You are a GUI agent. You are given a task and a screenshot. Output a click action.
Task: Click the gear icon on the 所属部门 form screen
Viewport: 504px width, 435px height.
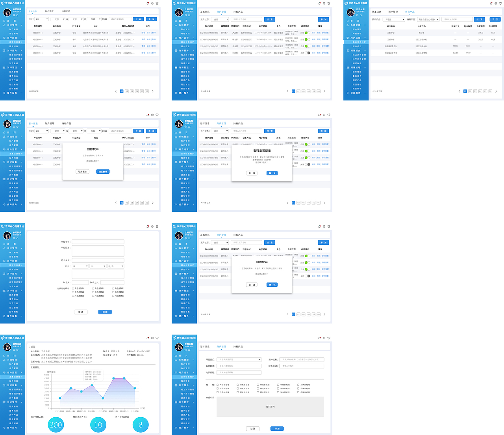[324, 338]
